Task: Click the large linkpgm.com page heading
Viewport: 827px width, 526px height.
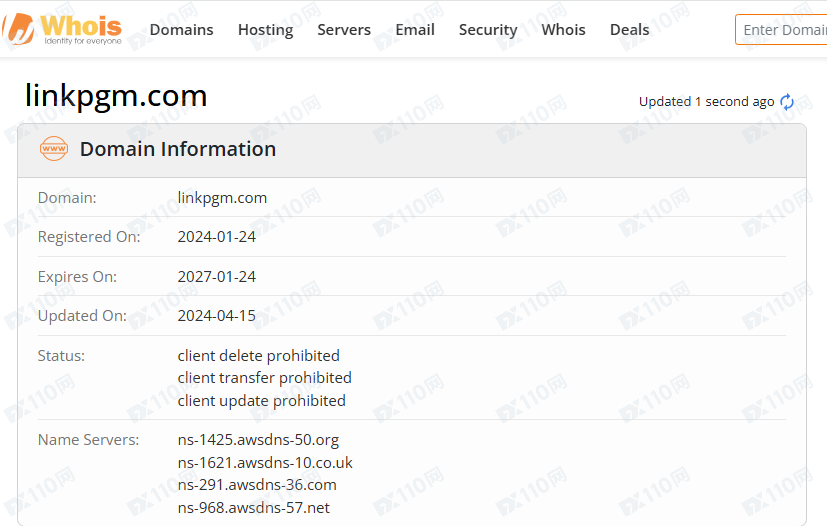Action: point(116,96)
